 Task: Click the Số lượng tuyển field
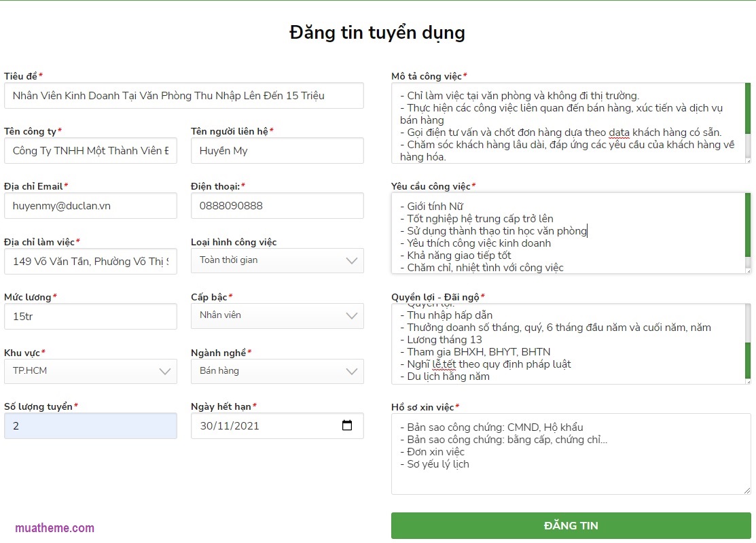[90, 426]
